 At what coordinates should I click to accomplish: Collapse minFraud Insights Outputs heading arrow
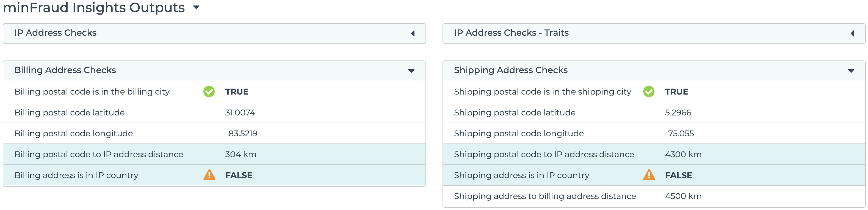[197, 7]
